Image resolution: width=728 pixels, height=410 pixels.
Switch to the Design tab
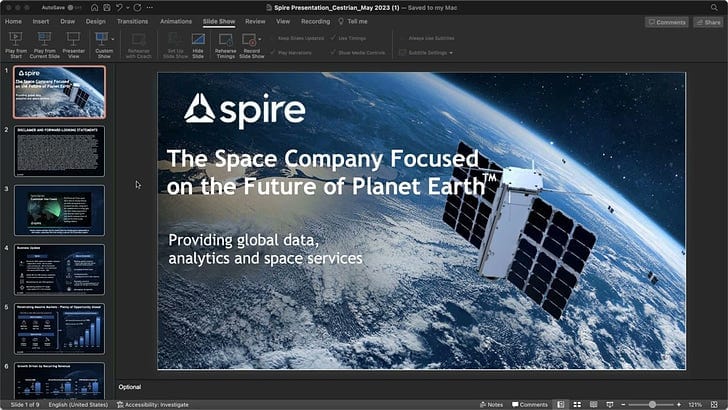tap(96, 21)
